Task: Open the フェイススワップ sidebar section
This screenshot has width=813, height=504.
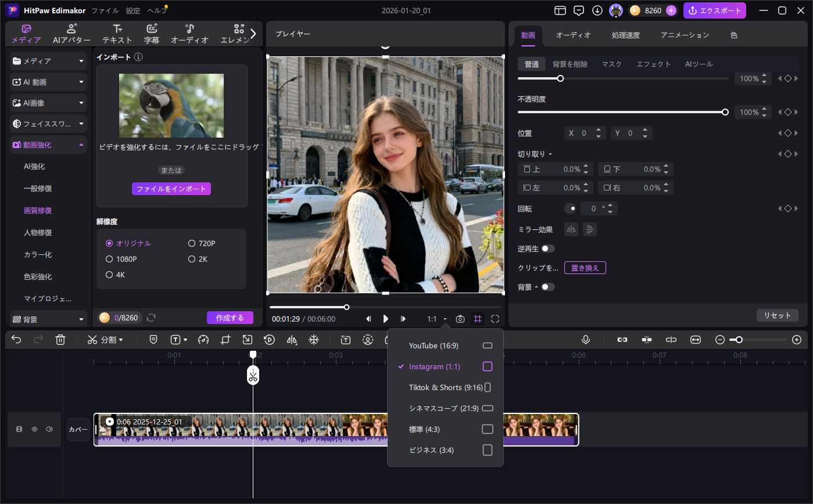Action: coord(48,123)
